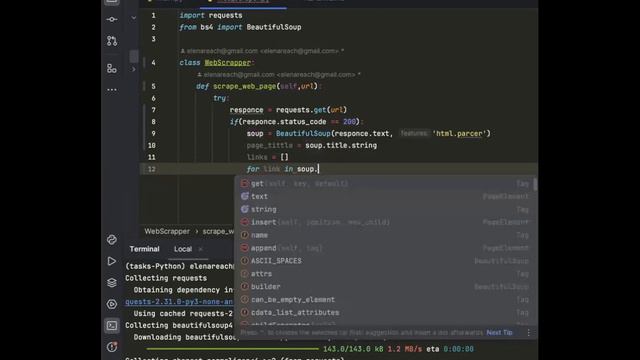
Task: Open completion popup kebab options menu
Action: pos(529,333)
